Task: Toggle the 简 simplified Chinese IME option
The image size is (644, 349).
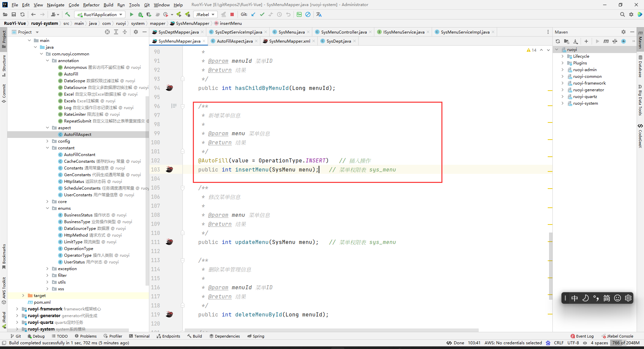Action: pyautogui.click(x=607, y=298)
